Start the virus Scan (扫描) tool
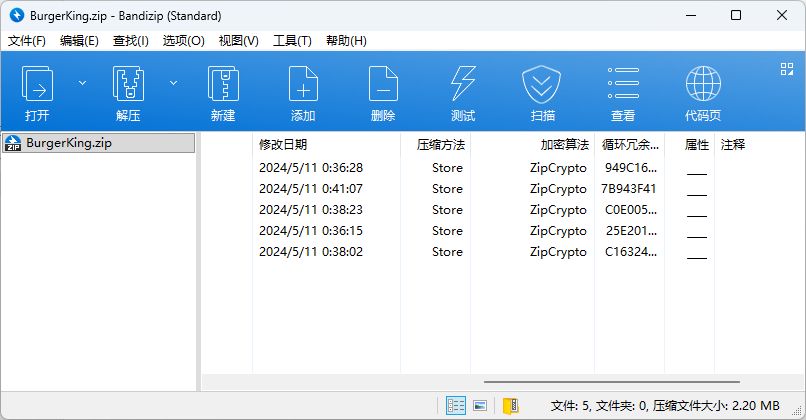 (x=543, y=92)
